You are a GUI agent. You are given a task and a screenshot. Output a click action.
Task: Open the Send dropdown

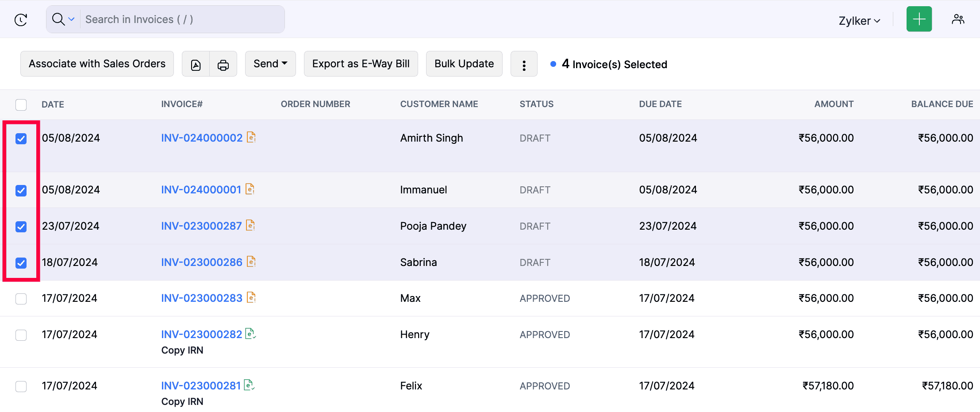click(270, 64)
